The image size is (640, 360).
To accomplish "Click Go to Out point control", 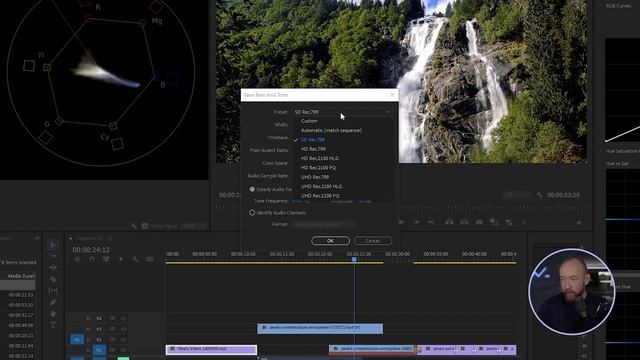I will point(431,222).
